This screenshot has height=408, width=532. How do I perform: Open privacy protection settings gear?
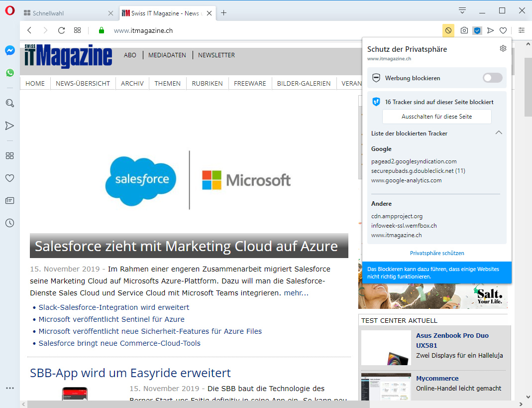click(503, 48)
